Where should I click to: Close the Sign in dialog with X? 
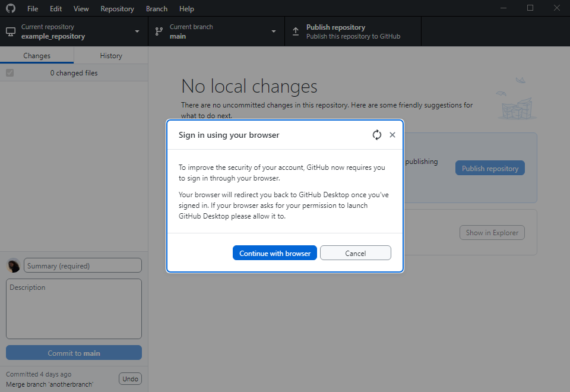[x=392, y=135]
